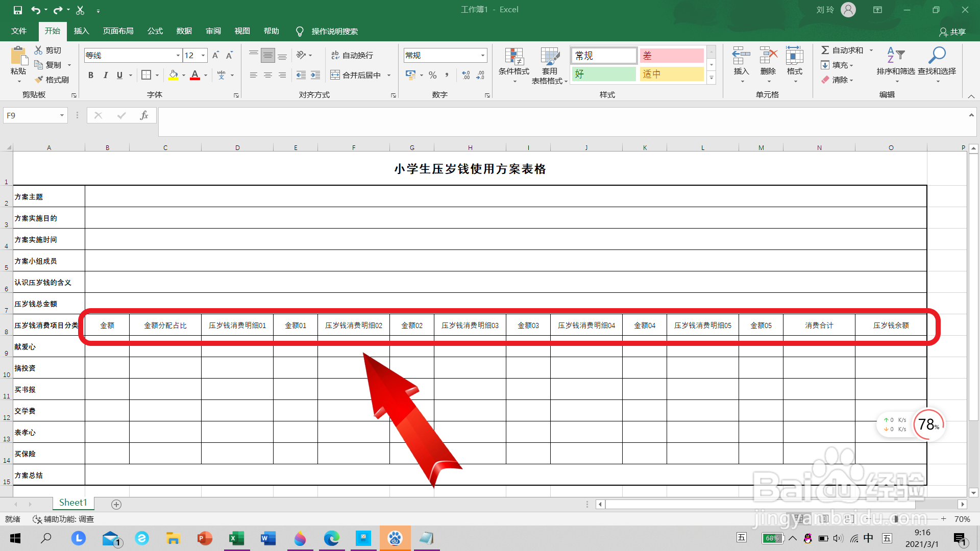Toggle Italic formatting
This screenshot has width=980, height=551.
click(105, 75)
